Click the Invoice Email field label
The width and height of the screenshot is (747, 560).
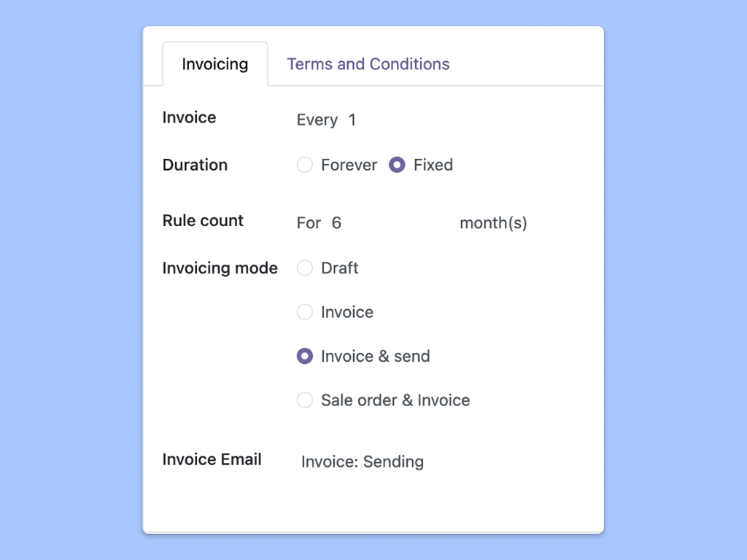[212, 459]
